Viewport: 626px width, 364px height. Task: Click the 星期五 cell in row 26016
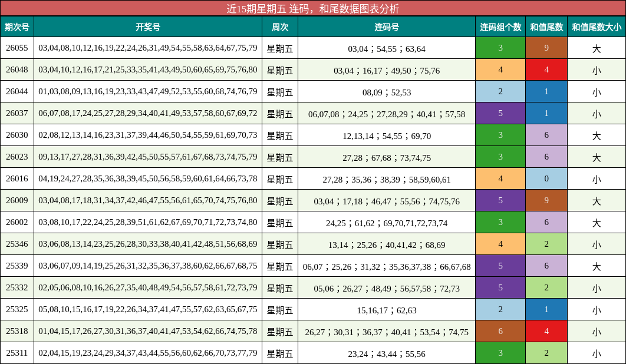click(280, 179)
